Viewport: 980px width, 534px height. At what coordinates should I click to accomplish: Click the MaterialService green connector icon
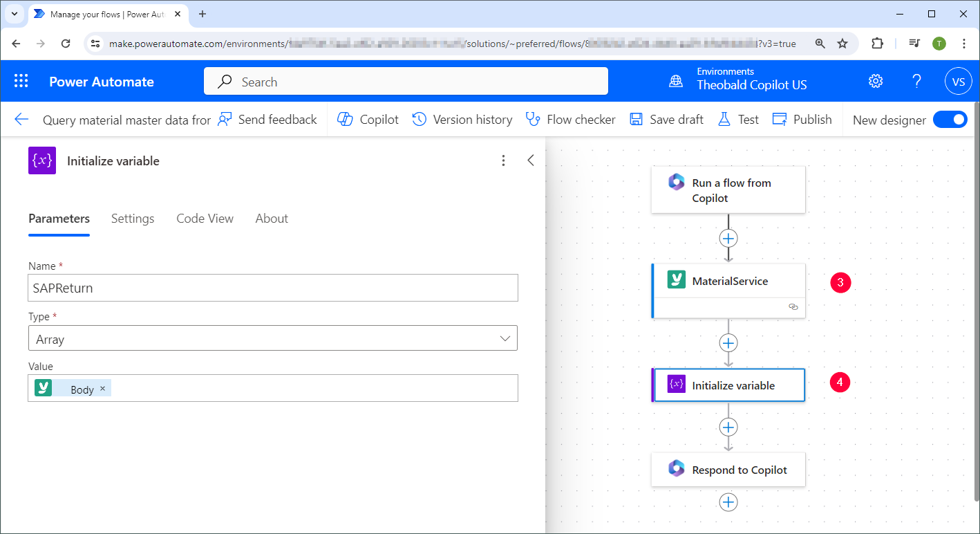676,280
